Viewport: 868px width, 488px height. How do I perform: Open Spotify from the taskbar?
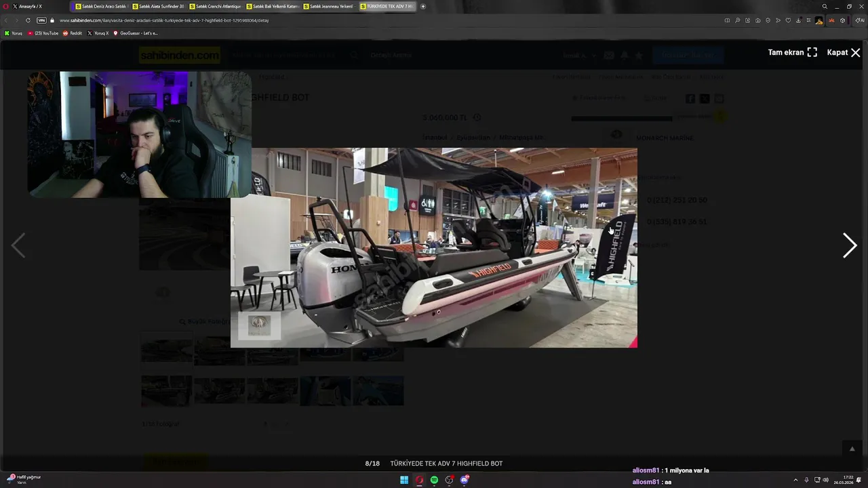click(x=434, y=480)
